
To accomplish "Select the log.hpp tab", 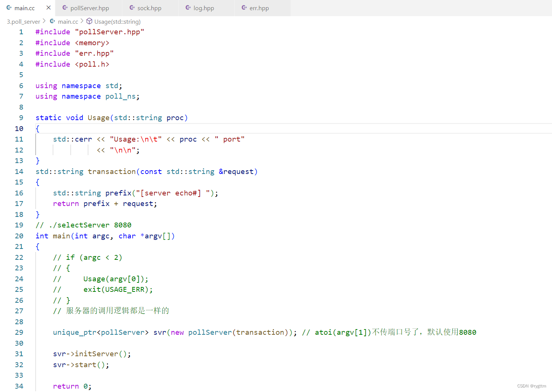I will click(x=203, y=8).
